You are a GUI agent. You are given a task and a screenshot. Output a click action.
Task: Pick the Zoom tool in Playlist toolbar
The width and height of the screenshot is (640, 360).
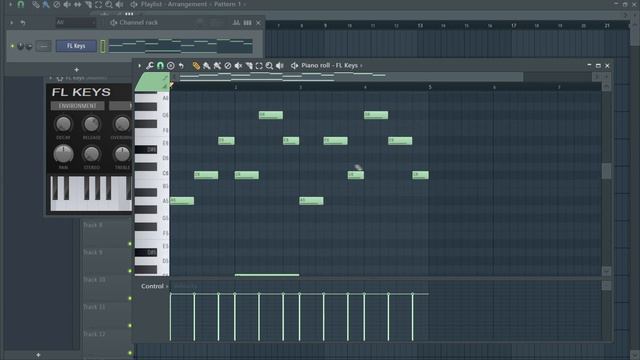coord(109,4)
